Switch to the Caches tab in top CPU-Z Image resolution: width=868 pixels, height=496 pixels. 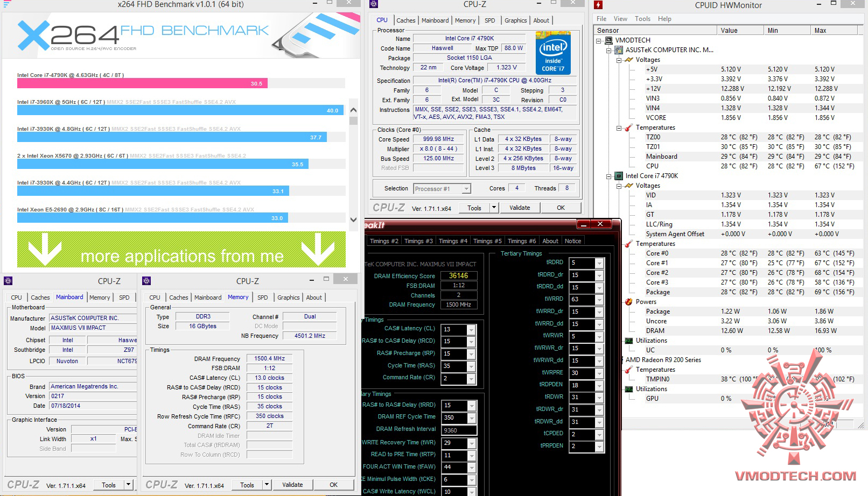405,20
